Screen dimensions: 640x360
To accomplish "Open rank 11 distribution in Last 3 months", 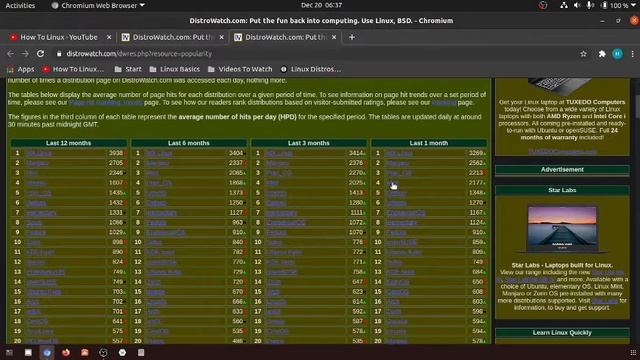I will pos(284,252).
